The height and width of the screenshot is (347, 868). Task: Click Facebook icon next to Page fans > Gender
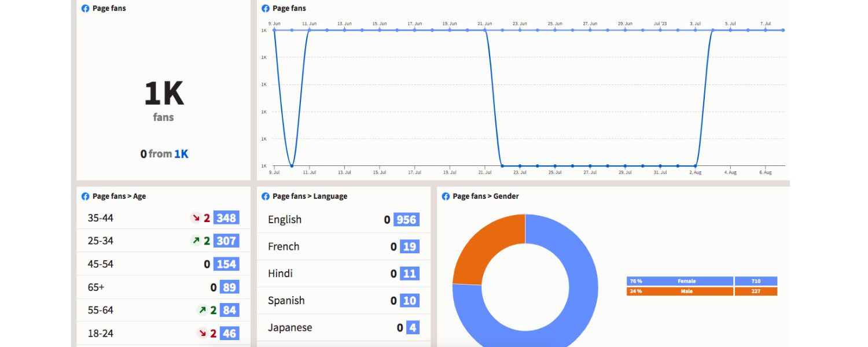[446, 197]
